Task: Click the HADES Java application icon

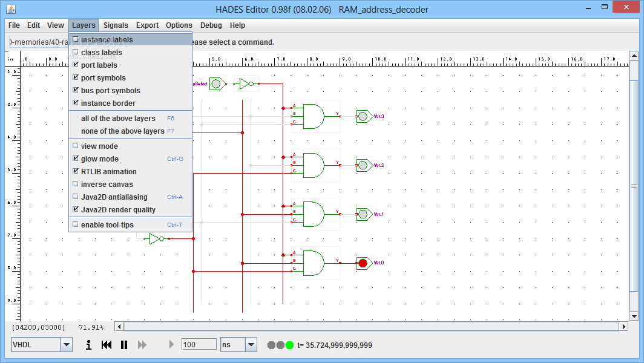Action: 11,9
